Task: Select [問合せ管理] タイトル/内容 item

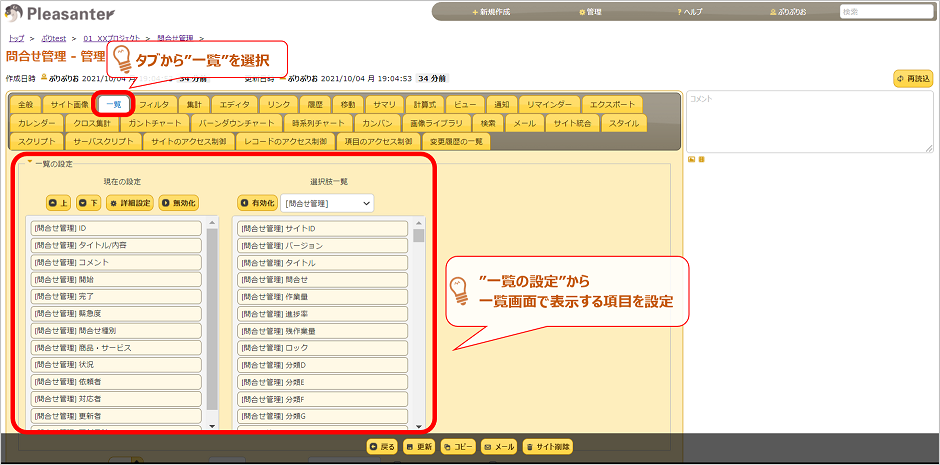Action: [116, 245]
